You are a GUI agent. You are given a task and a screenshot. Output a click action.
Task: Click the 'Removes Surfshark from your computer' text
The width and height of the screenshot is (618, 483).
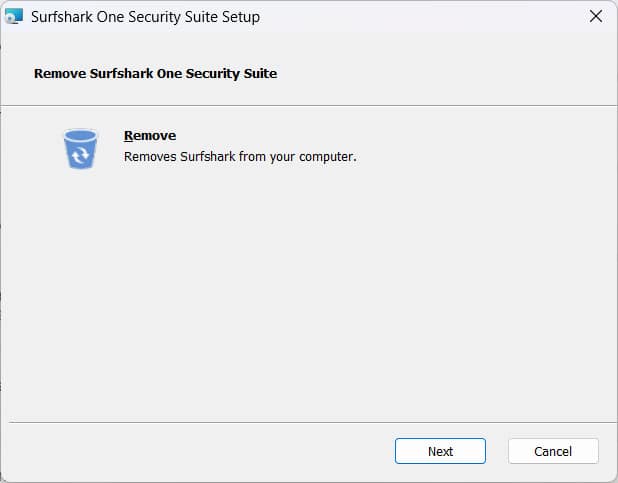pyautogui.click(x=240, y=157)
